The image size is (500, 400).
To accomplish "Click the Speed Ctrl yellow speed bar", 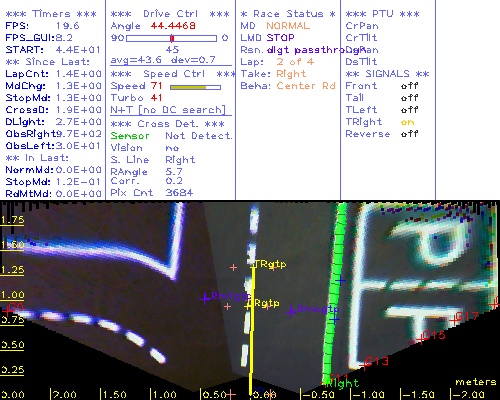I will coord(195,87).
